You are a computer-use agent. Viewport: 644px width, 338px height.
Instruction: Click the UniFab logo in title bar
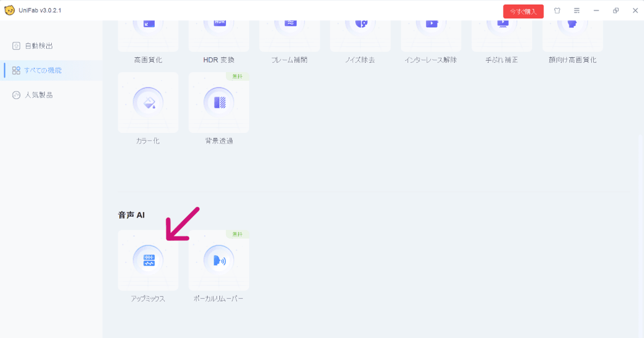point(10,11)
